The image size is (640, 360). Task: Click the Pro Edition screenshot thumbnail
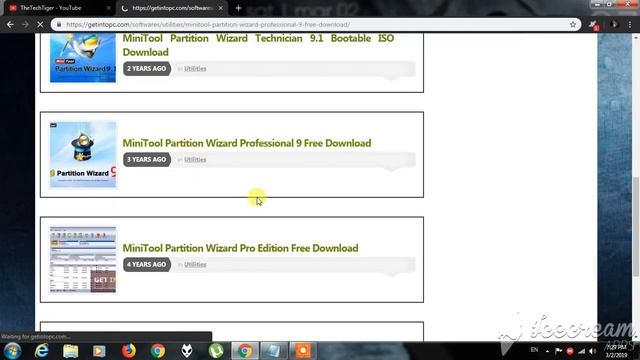coord(83,260)
